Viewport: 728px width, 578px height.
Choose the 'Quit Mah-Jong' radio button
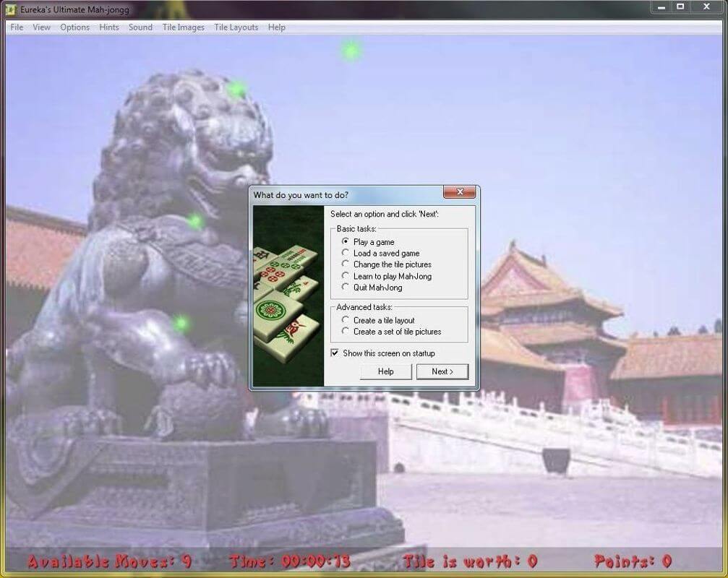(372, 287)
